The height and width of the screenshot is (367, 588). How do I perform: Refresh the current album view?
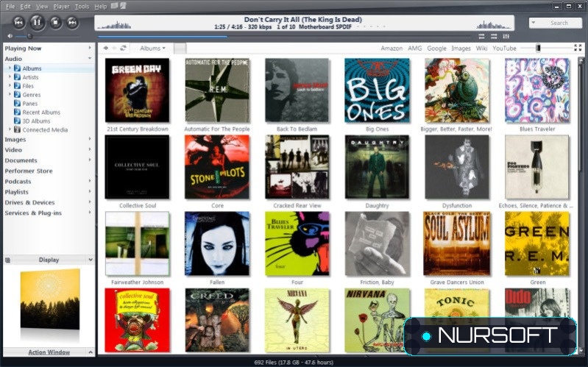pos(123,48)
